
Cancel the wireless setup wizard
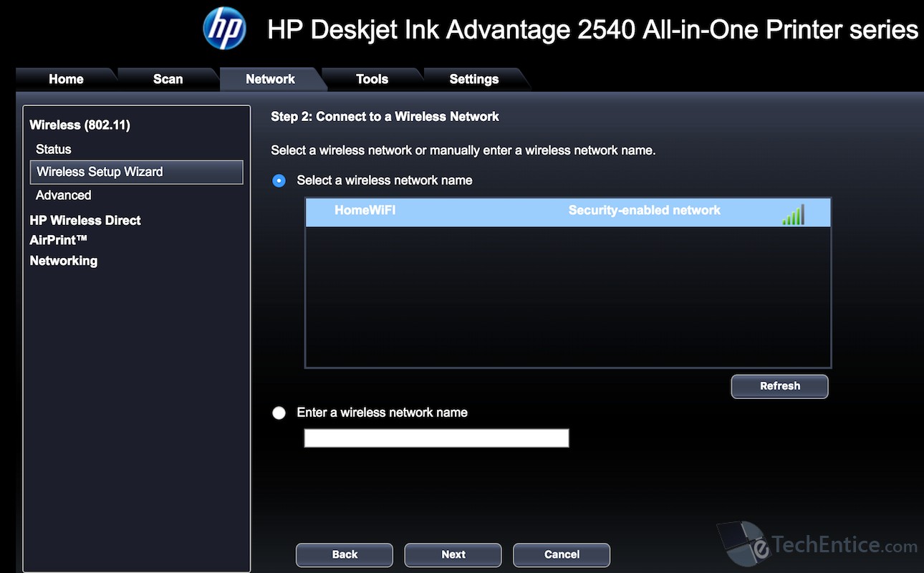point(562,554)
